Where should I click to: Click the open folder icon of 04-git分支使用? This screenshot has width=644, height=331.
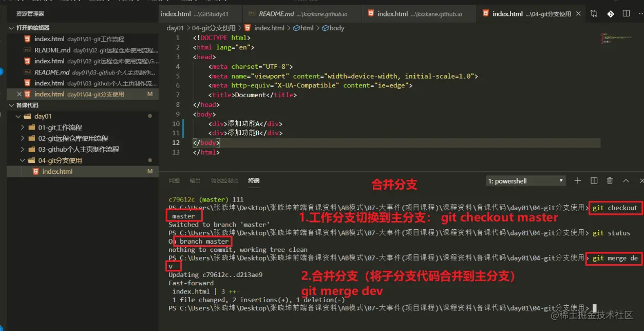[32, 160]
